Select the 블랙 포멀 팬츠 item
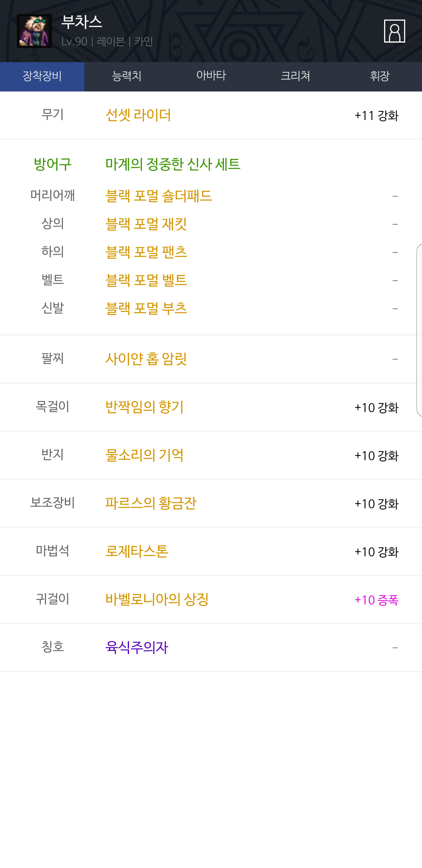Image resolution: width=422 pixels, height=868 pixels. tap(146, 252)
